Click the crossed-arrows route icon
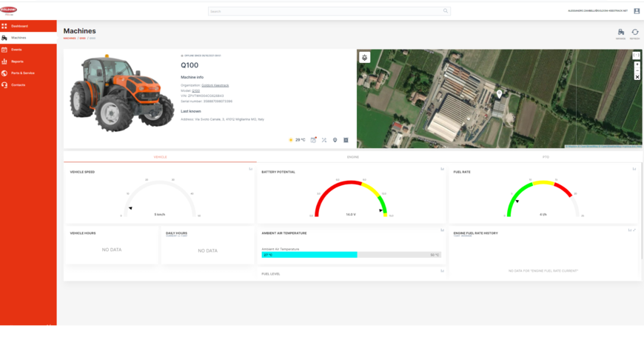 pyautogui.click(x=324, y=139)
